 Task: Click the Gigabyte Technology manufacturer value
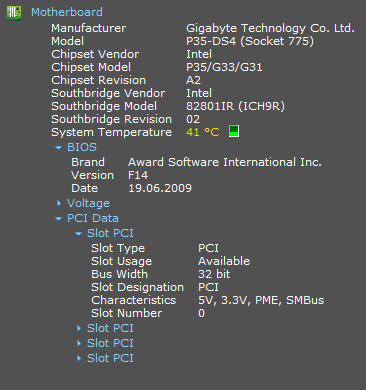point(270,28)
